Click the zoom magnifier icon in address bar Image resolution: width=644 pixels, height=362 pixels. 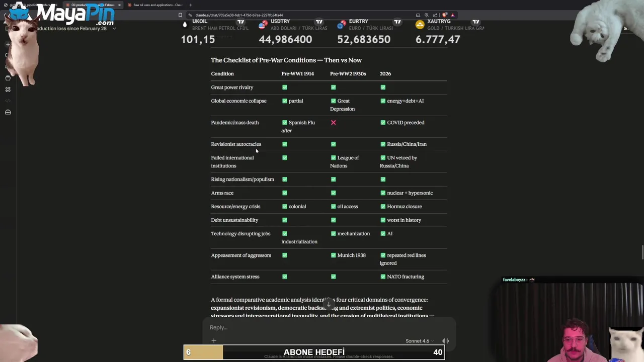pyautogui.click(x=427, y=15)
